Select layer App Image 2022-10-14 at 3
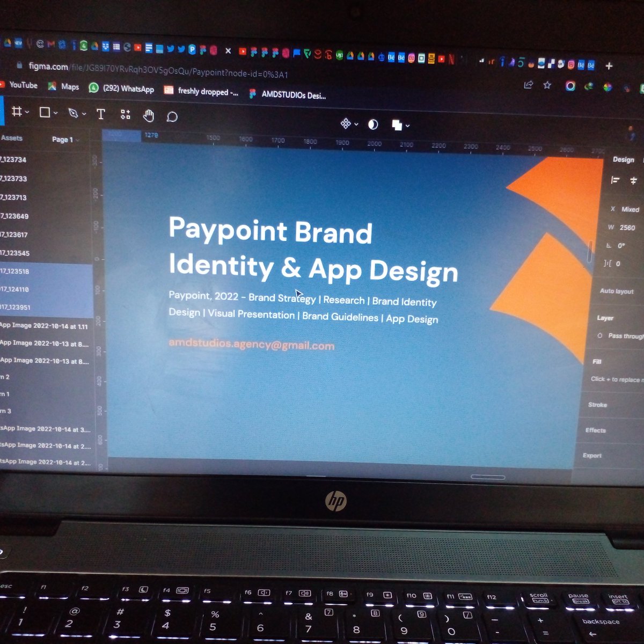The height and width of the screenshot is (644, 644). [46, 429]
